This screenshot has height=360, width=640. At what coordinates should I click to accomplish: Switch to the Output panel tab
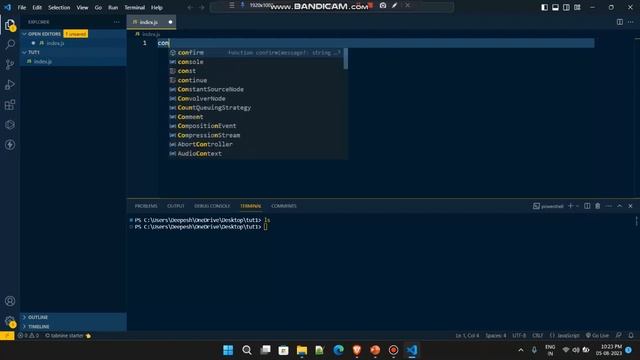point(176,206)
